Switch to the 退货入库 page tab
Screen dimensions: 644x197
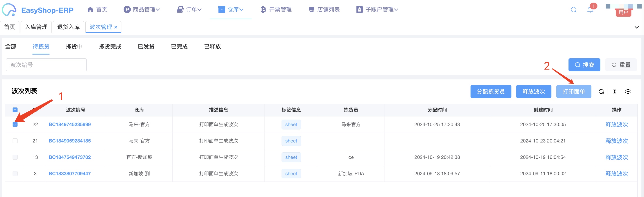coord(69,27)
